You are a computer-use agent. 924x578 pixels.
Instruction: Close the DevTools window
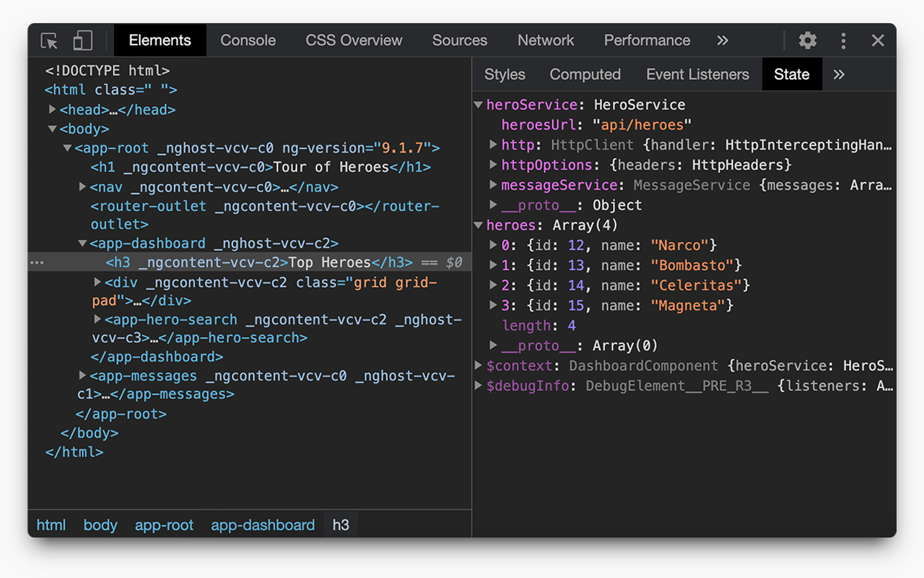click(x=878, y=40)
